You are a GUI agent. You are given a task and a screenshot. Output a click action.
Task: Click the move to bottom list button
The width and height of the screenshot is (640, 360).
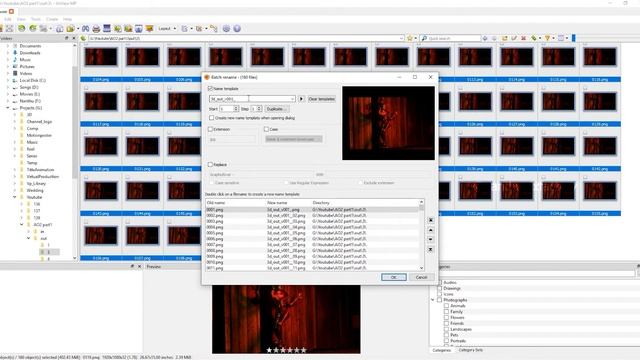(x=430, y=249)
